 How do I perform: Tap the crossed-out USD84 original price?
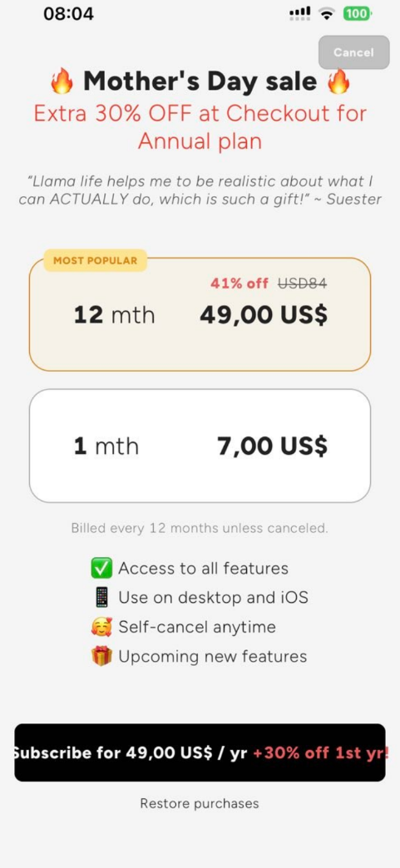point(302,284)
